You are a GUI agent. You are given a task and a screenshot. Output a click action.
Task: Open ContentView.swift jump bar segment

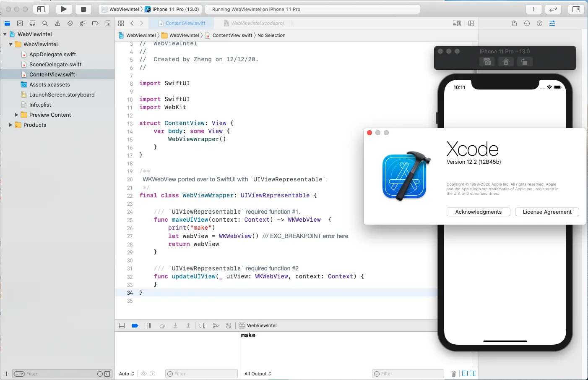229,35
